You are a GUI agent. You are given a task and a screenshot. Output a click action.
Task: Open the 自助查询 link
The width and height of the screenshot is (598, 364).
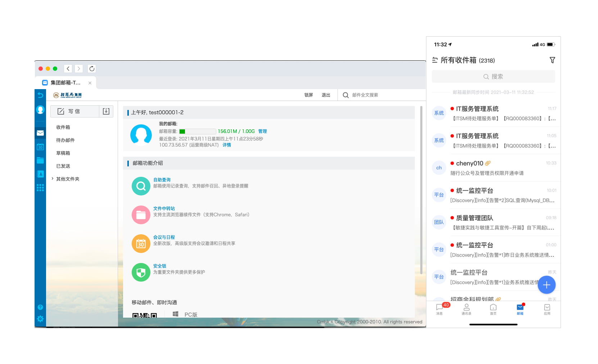[162, 180]
